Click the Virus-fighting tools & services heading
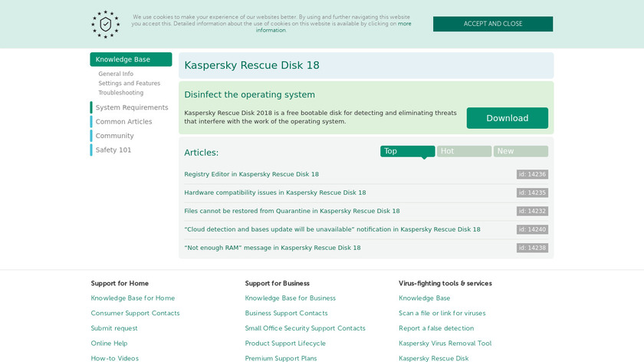The image size is (644, 362). point(445,284)
